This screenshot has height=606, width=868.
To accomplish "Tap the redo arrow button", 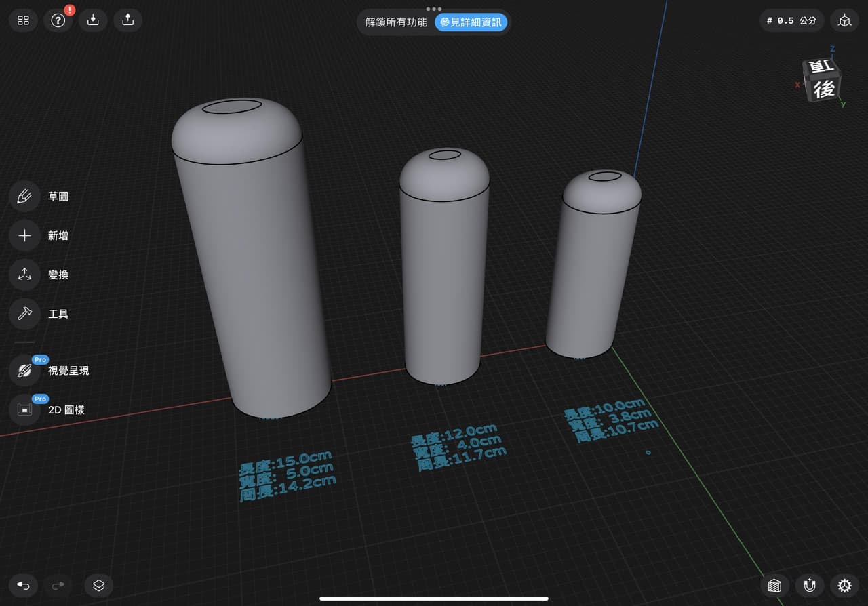I will pyautogui.click(x=58, y=586).
